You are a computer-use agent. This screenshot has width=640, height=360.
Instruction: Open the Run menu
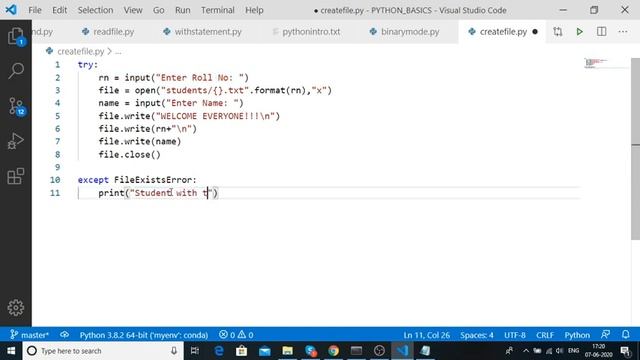click(182, 10)
